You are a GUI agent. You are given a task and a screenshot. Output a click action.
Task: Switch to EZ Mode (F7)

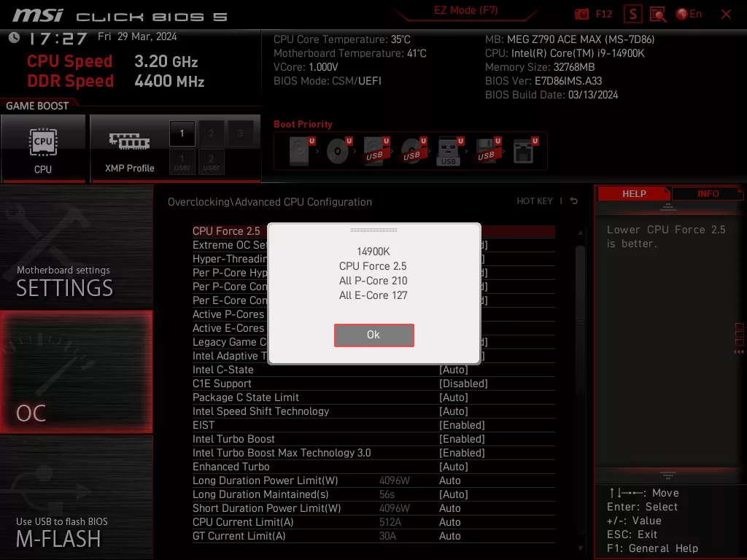[x=465, y=11]
